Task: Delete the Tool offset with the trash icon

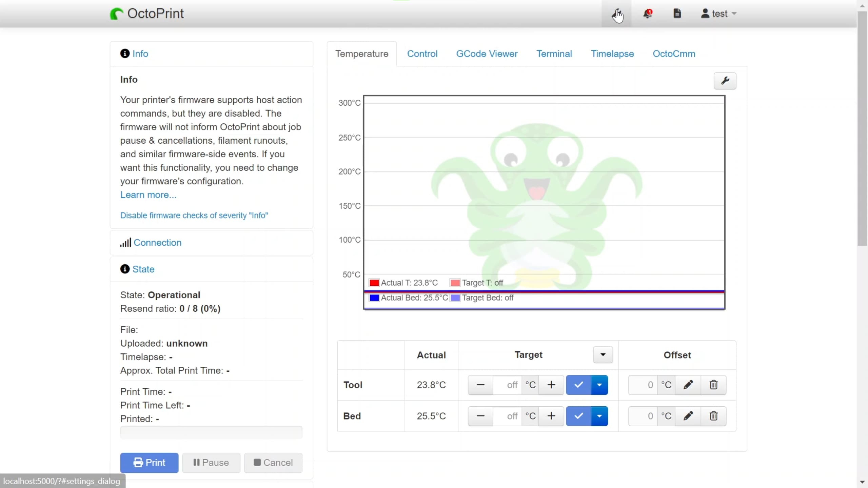Action: pos(714,385)
